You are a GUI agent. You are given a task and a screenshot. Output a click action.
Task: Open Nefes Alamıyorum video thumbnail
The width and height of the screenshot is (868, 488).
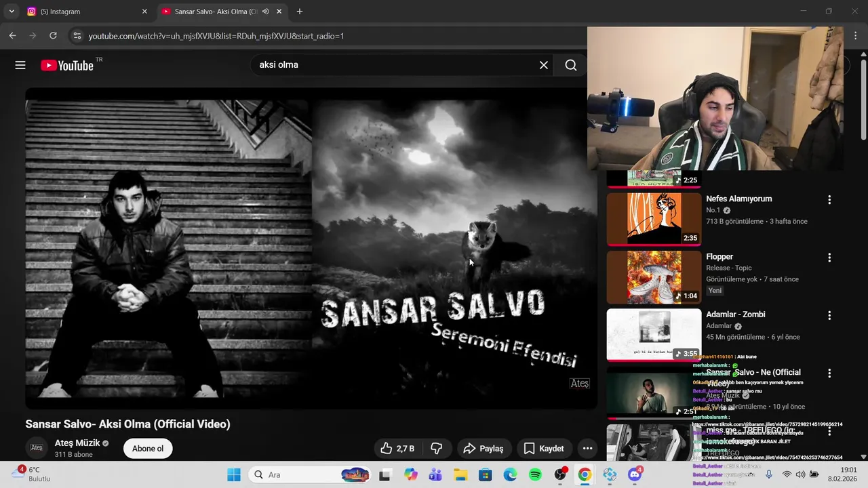tap(654, 219)
